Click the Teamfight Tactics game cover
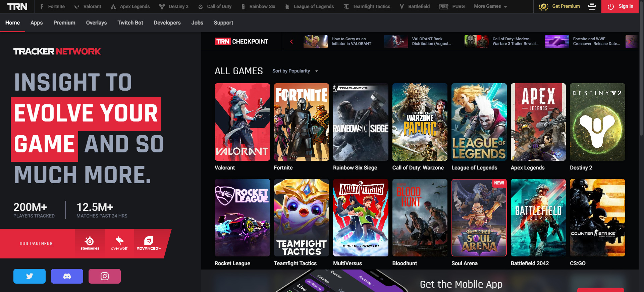This screenshot has height=292, width=644. tap(302, 218)
